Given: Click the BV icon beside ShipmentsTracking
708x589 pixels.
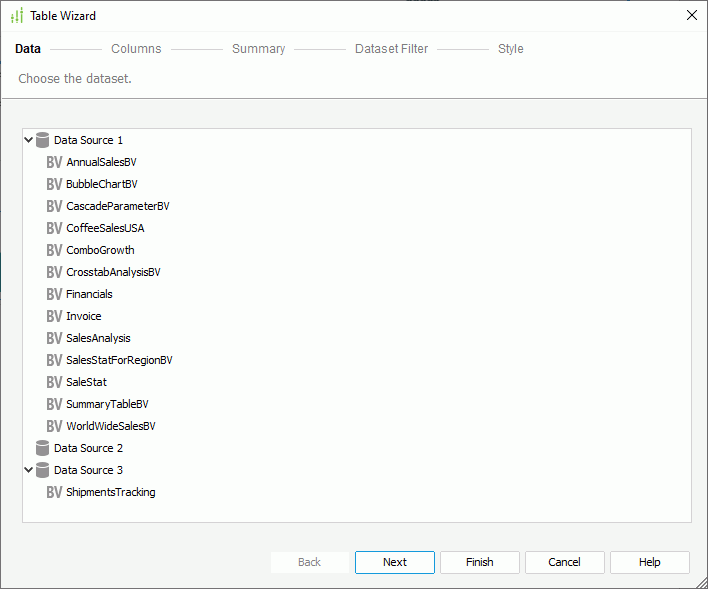Looking at the screenshot, I should 54,492.
